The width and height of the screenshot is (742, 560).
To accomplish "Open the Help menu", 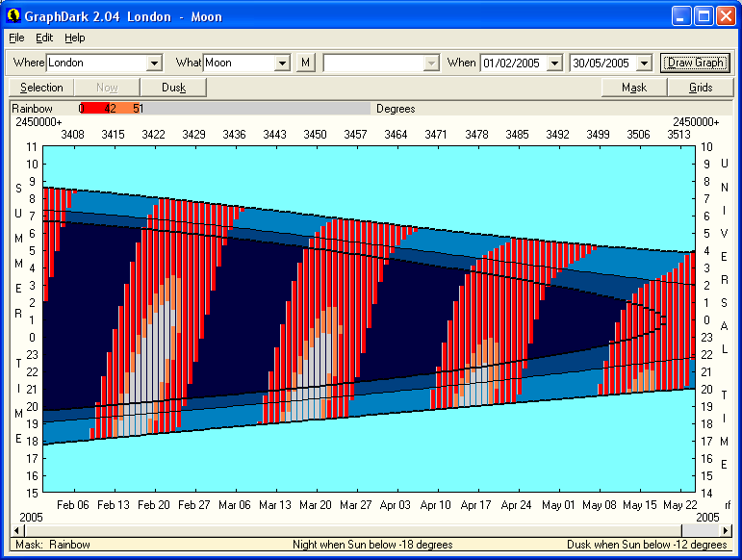I will coord(75,38).
